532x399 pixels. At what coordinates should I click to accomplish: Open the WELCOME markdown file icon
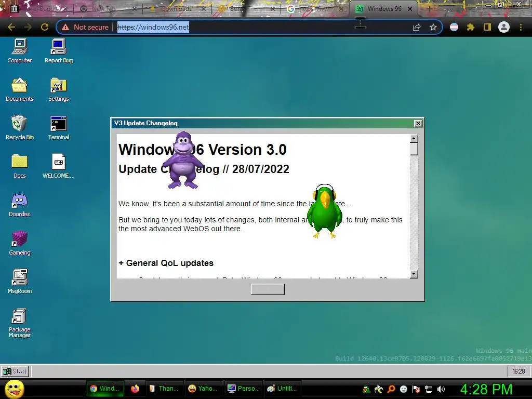click(x=59, y=166)
